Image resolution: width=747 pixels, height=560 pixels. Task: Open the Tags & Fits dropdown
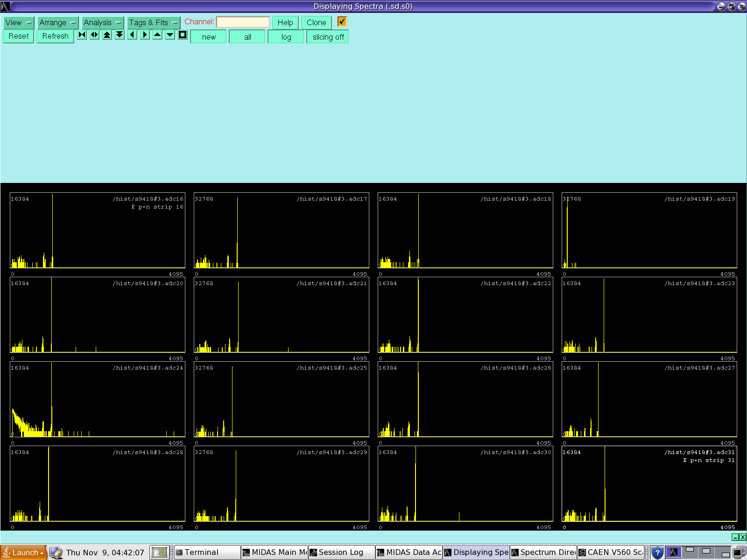[x=153, y=22]
